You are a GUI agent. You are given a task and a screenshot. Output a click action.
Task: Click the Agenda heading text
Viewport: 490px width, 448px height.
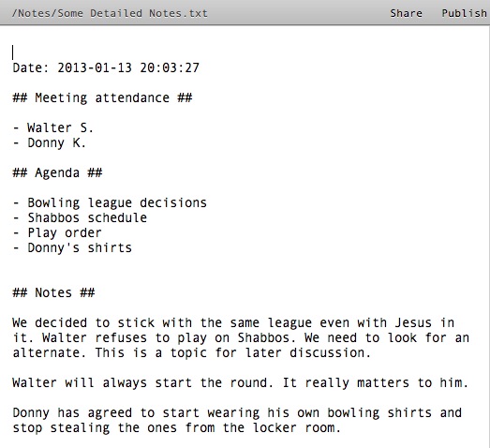tap(57, 172)
